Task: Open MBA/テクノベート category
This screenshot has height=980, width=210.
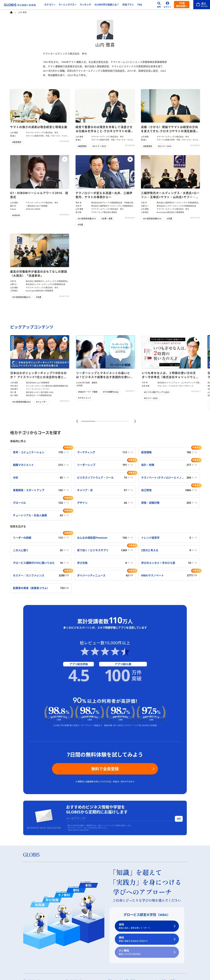Action: 169,576
